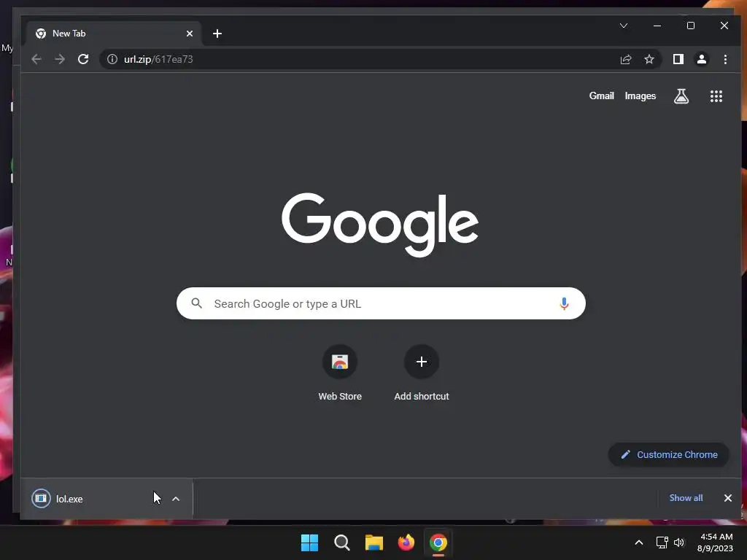Open Windows taskbar search
The height and width of the screenshot is (560, 747).
pos(342,542)
